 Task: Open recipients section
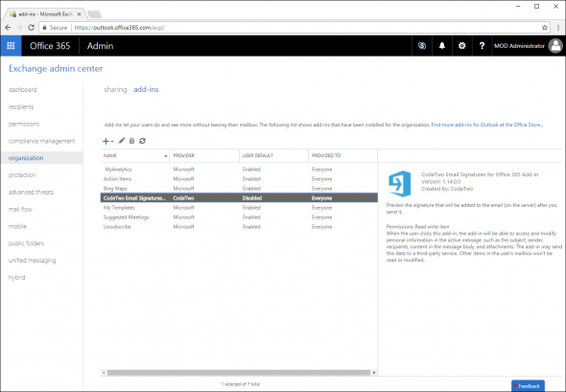click(x=21, y=106)
